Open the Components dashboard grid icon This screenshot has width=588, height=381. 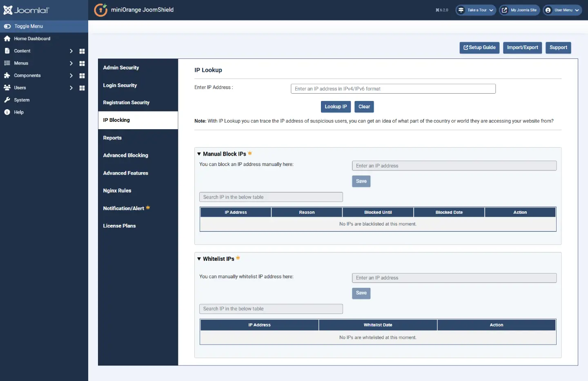[x=82, y=76]
